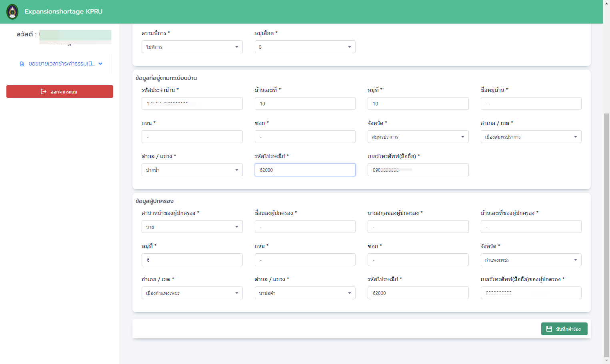
Task: Click the address ซอย input field
Action: pyautogui.click(x=305, y=137)
